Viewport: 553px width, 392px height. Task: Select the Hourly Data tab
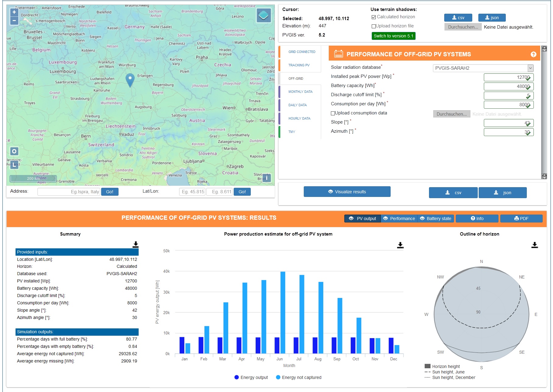point(299,118)
